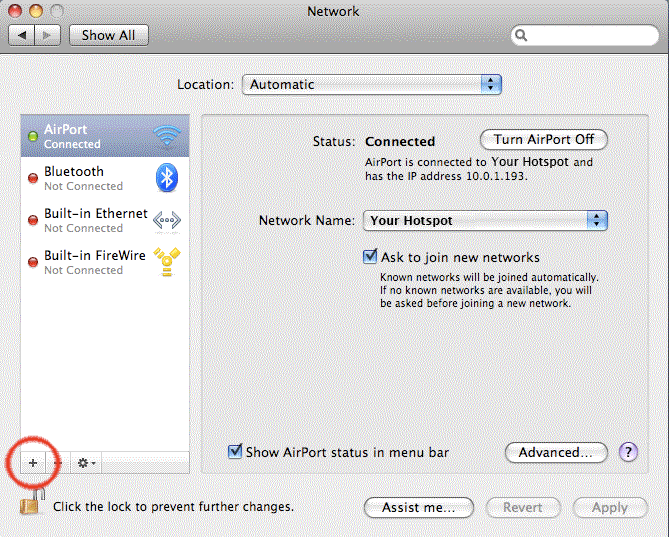Screen dimensions: 669x537
Task: Open the gear action menu below the services list
Action: (86, 463)
